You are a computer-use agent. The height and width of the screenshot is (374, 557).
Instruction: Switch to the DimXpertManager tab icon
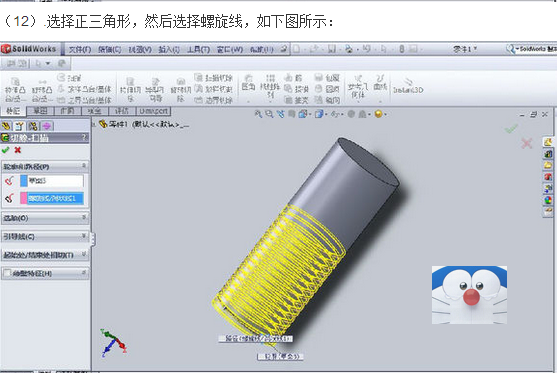pyautogui.click(x=47, y=126)
